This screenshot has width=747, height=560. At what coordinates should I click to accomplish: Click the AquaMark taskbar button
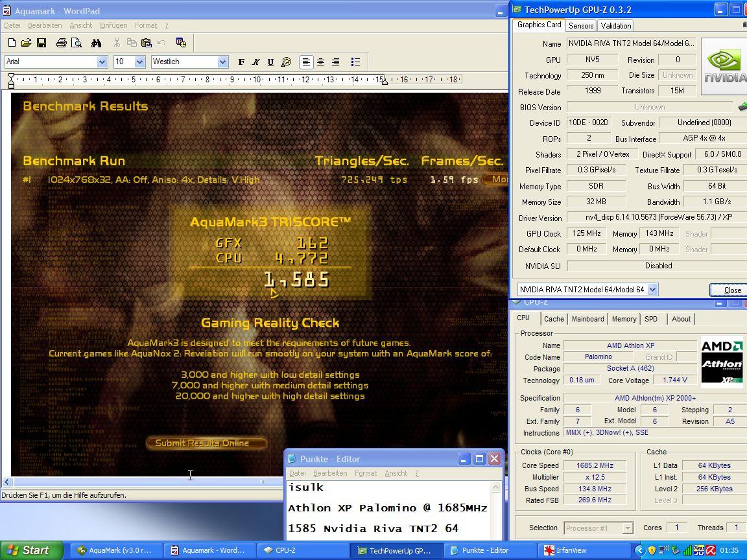(116, 550)
